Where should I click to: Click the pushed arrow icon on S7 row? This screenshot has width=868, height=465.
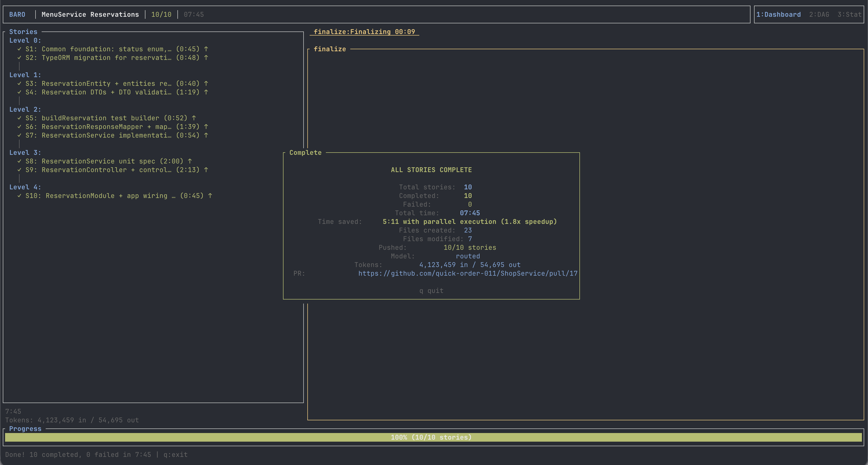[x=206, y=136]
